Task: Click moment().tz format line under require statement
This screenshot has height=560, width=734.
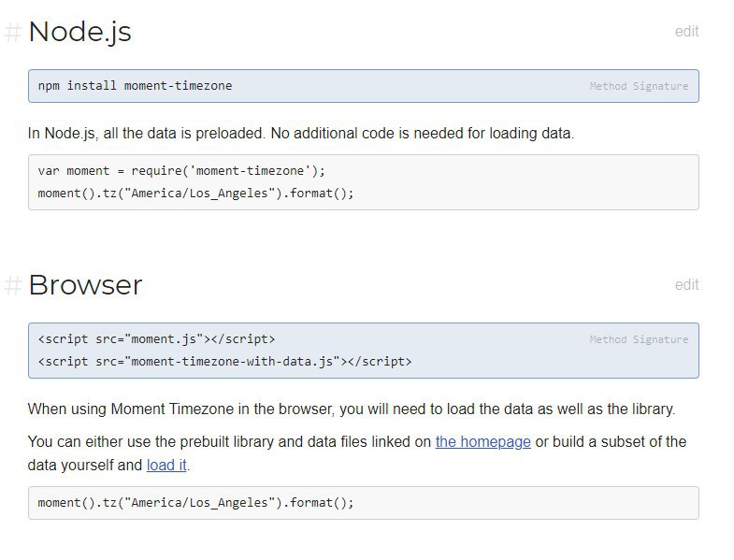Action: 196,194
